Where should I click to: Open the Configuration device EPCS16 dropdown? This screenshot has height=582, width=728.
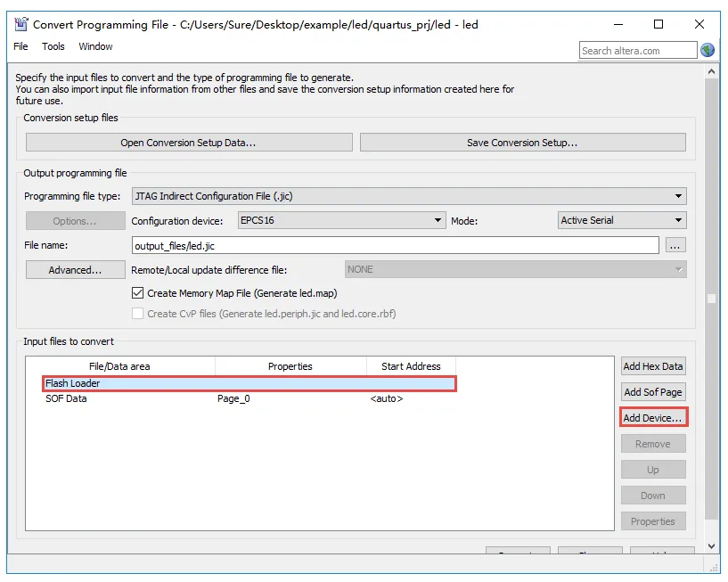pyautogui.click(x=341, y=220)
